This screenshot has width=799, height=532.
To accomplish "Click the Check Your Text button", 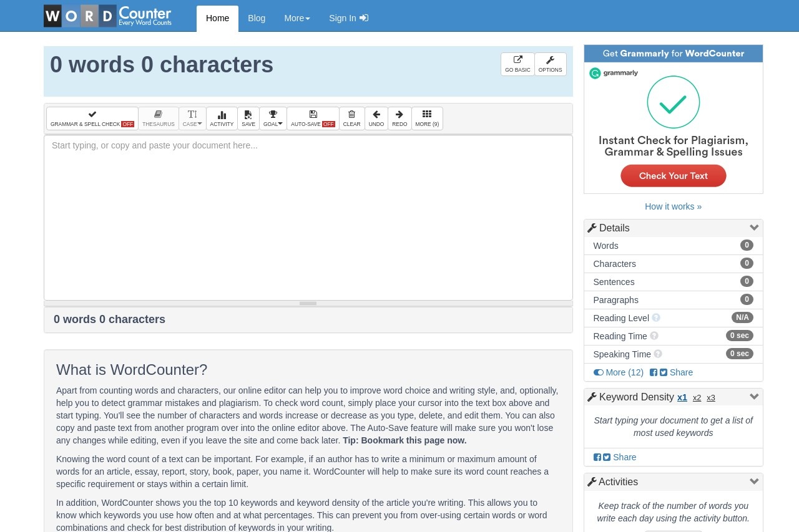I will tap(673, 176).
